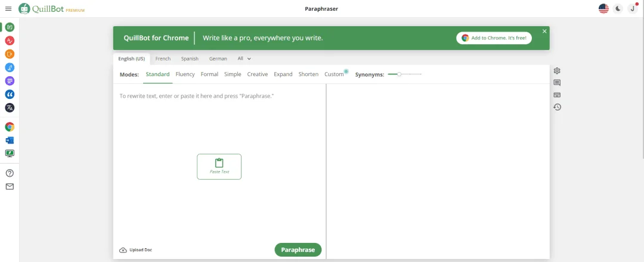The width and height of the screenshot is (644, 262).
Task: Open the Translator sidebar icon
Action: pos(10,108)
